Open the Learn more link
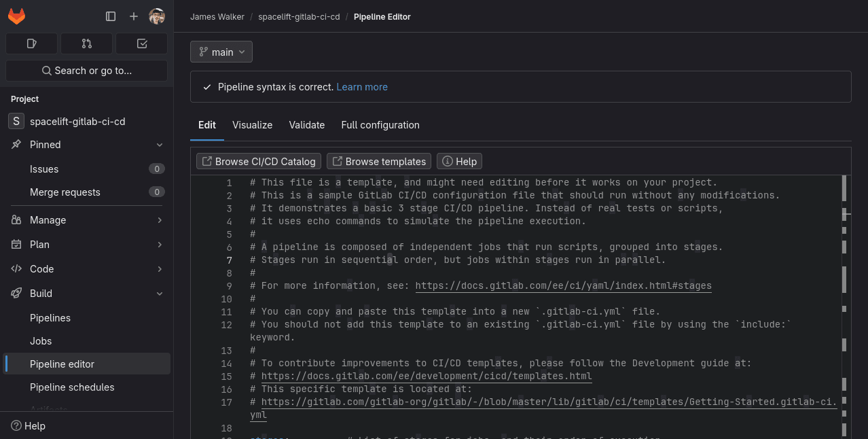This screenshot has height=439, width=868. (x=362, y=87)
